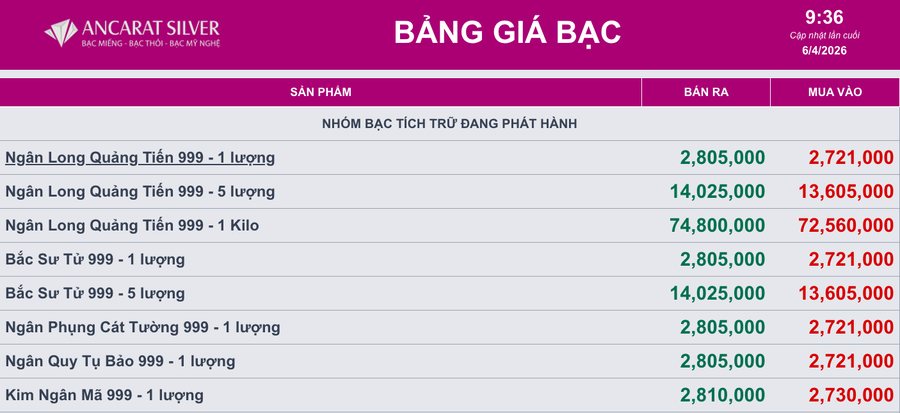Select Ngân Long Quảng Tiến 999 - 5 lượng
The width and height of the screenshot is (900, 413).
tap(140, 191)
